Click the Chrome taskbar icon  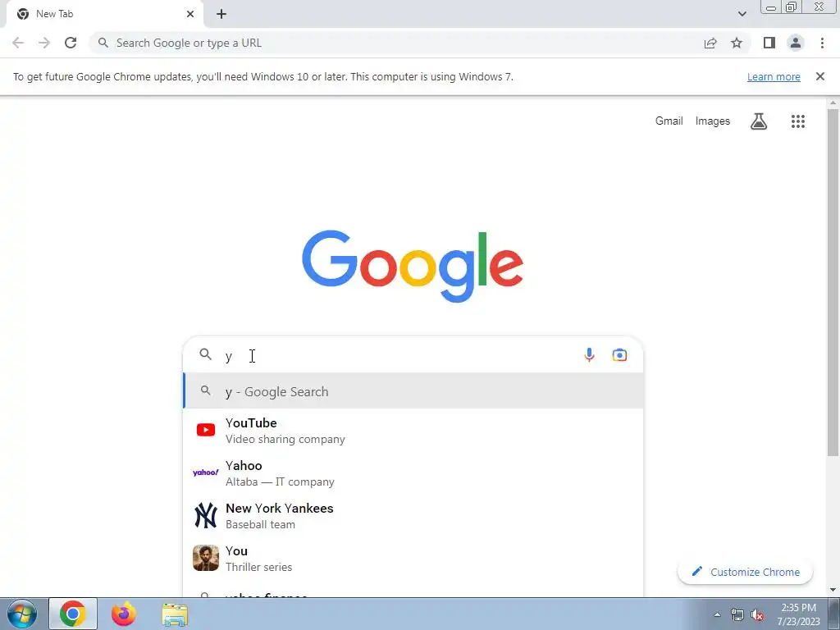pyautogui.click(x=73, y=614)
